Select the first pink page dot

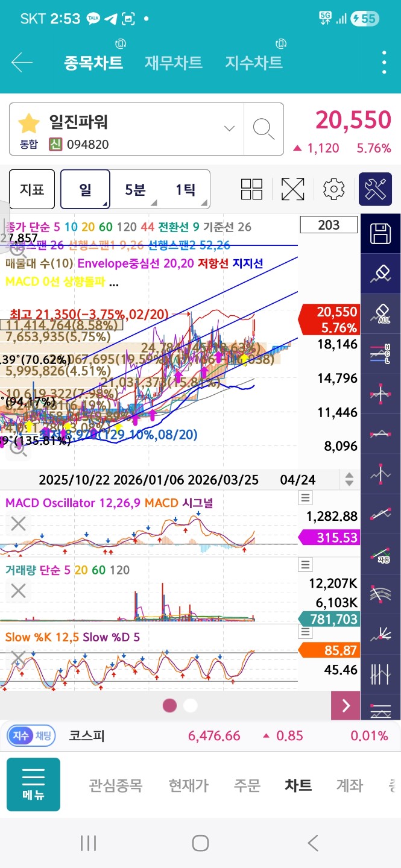(169, 705)
